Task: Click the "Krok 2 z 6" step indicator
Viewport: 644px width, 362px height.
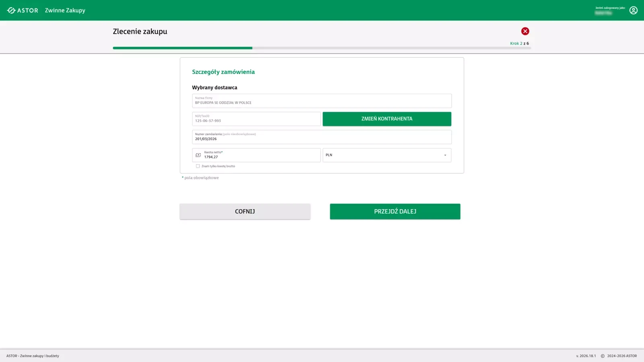Action: tap(519, 43)
